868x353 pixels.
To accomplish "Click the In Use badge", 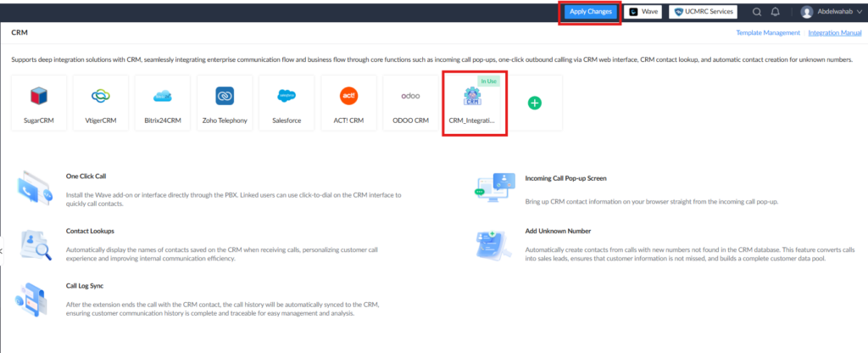I will point(489,81).
